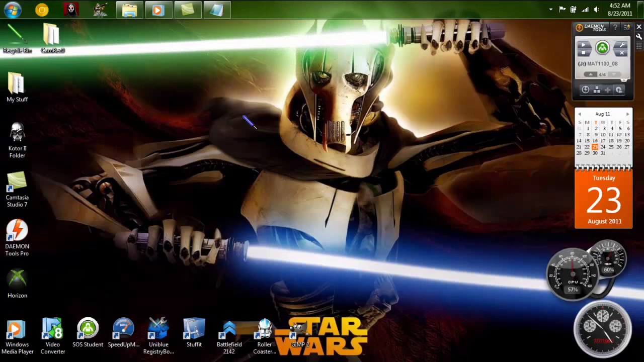Click the Show desktop button
Image resolution: width=644 pixels, height=362 pixels.
640,10
